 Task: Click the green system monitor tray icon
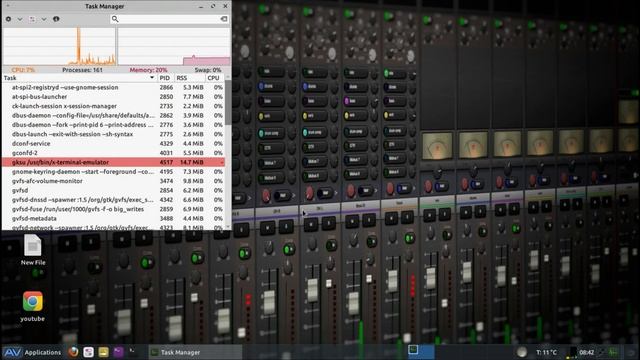pos(613,352)
